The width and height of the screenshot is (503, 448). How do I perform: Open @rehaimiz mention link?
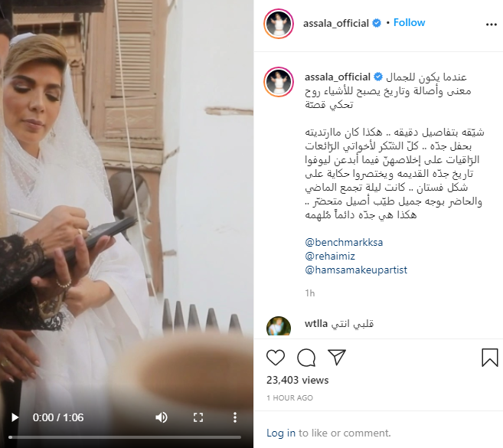click(330, 256)
